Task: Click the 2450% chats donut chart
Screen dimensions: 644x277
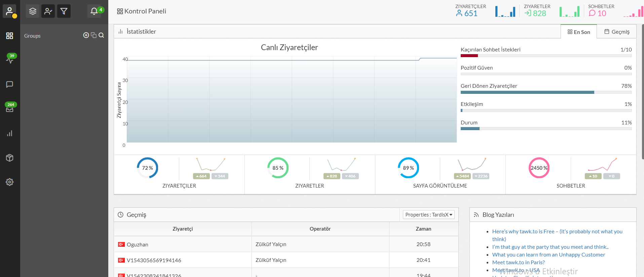Action: coord(539,168)
